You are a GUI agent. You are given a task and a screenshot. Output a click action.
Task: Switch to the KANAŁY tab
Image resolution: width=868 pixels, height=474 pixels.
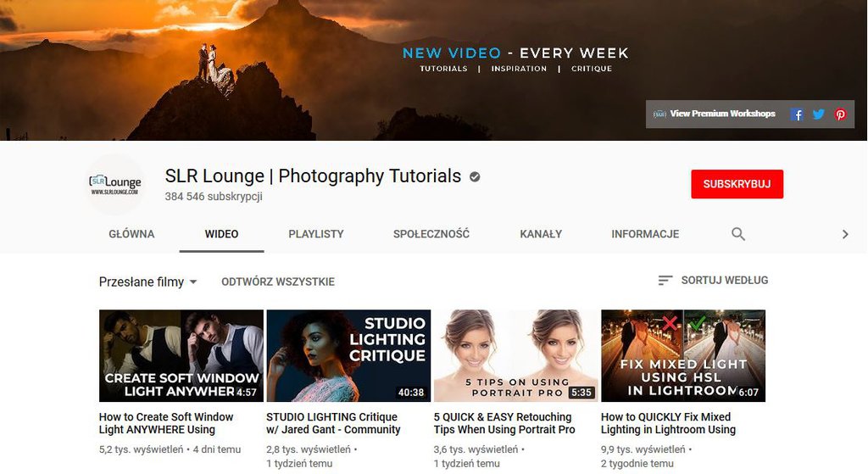[541, 234]
